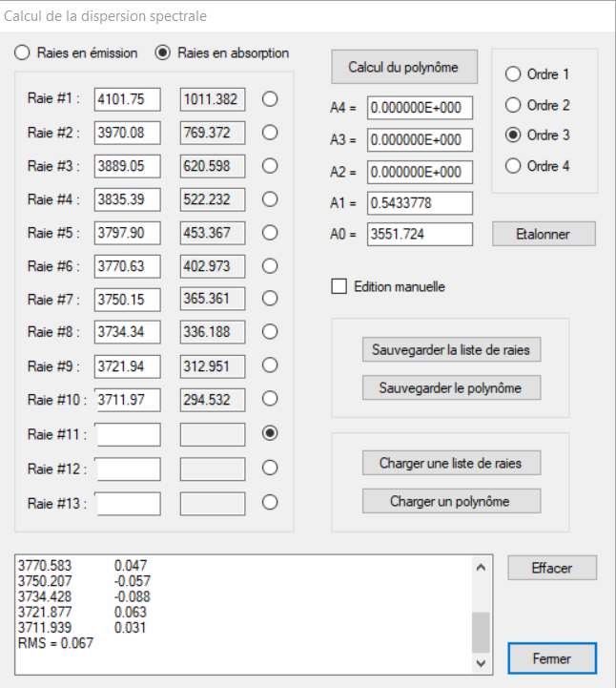Click Sauvegarder le polynôme button
The height and width of the screenshot is (688, 616).
point(451,387)
